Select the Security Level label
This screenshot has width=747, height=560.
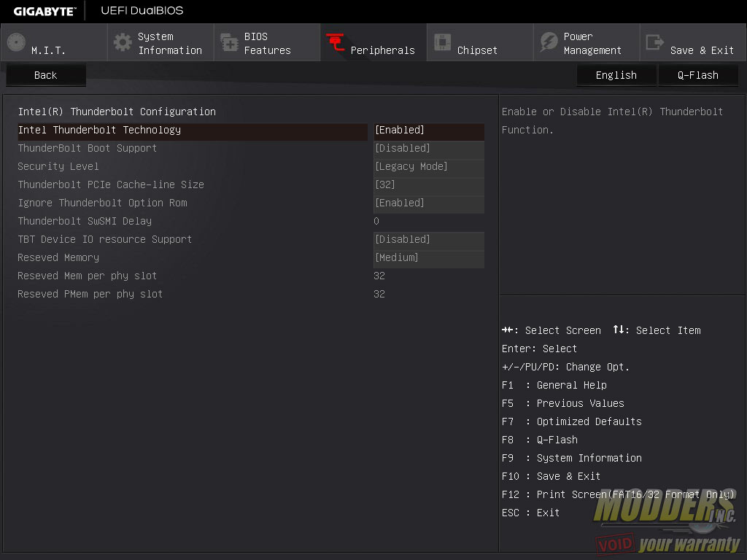coord(58,166)
